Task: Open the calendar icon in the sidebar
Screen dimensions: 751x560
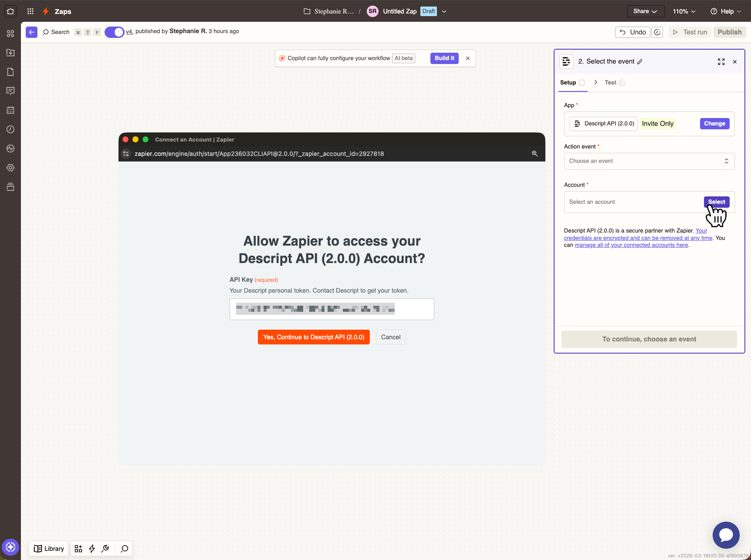Action: pyautogui.click(x=10, y=110)
